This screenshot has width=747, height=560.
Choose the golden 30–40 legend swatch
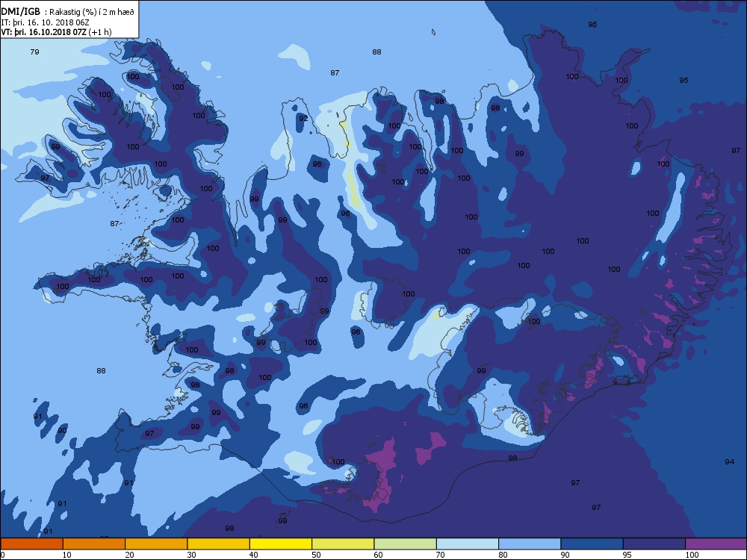coord(219,544)
